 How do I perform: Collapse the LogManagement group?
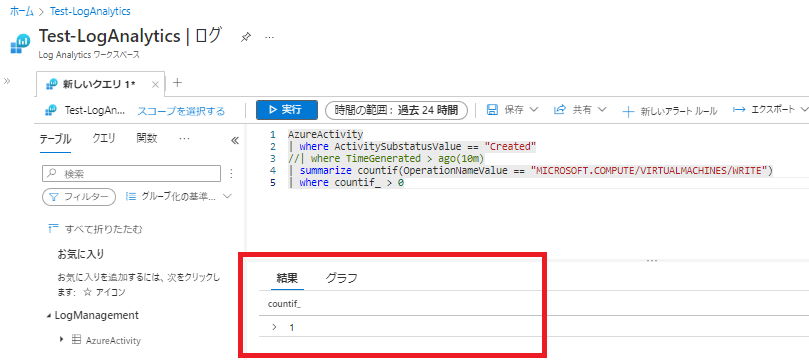pos(49,316)
